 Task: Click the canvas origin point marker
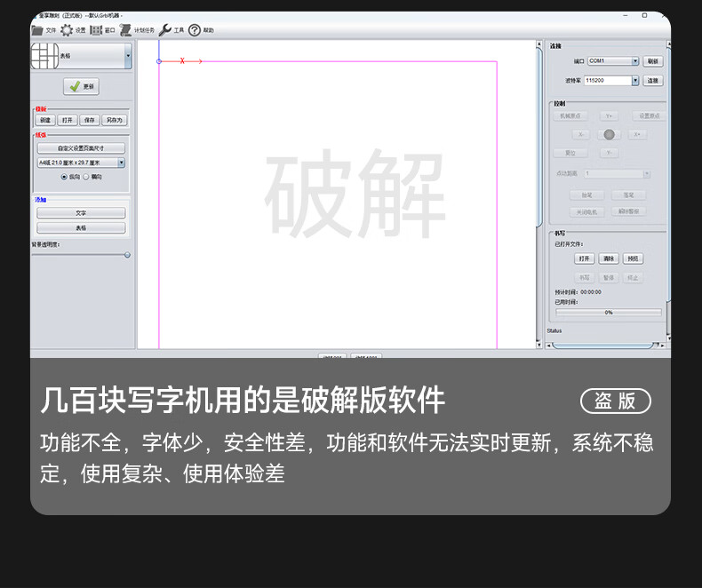(x=159, y=61)
